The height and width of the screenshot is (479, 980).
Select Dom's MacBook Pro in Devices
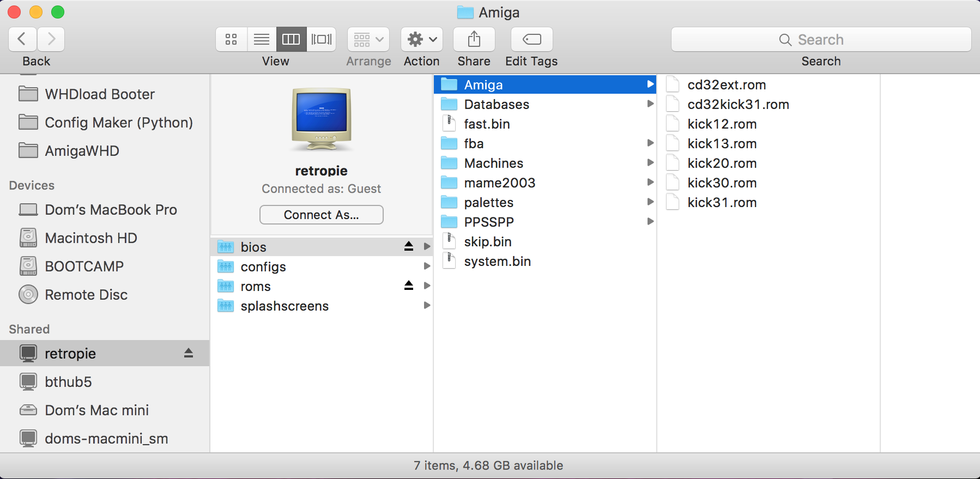click(x=105, y=210)
